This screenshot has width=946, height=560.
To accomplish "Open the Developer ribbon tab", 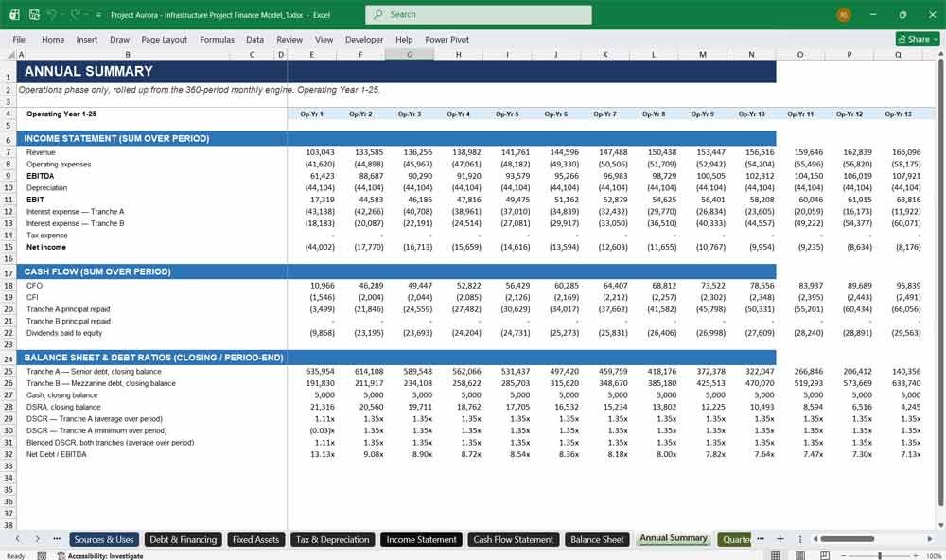I will (x=364, y=39).
